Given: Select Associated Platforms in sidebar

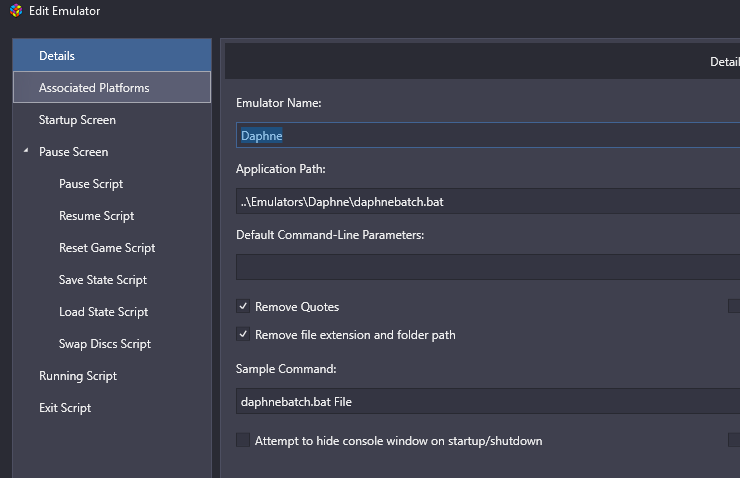Looking at the screenshot, I should coord(112,87).
